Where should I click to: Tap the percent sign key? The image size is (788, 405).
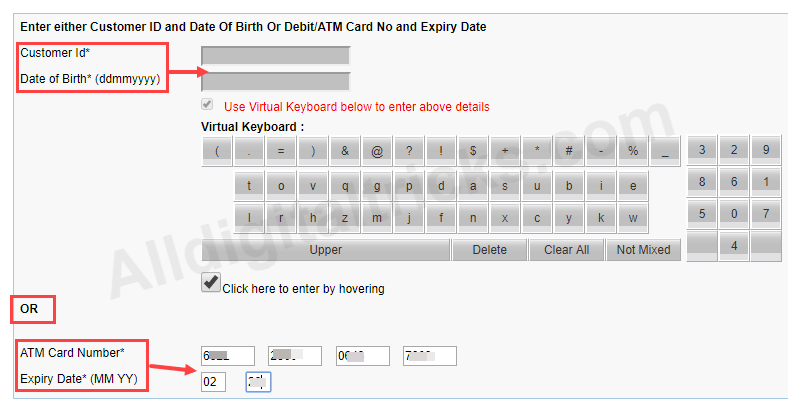(633, 150)
